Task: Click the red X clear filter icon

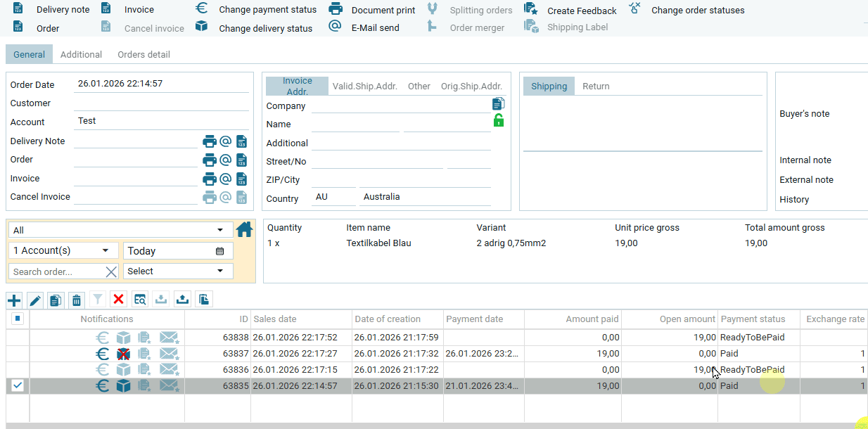Action: pos(118,300)
